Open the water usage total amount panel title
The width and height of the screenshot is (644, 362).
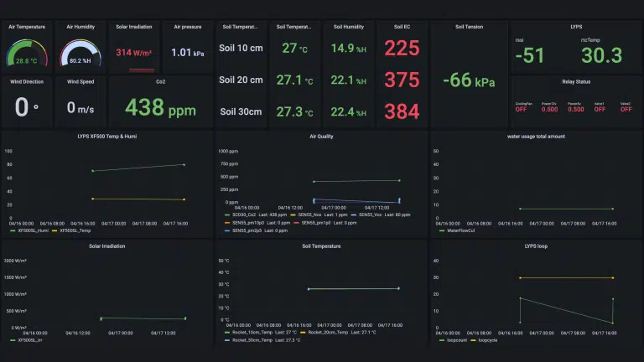tap(536, 137)
